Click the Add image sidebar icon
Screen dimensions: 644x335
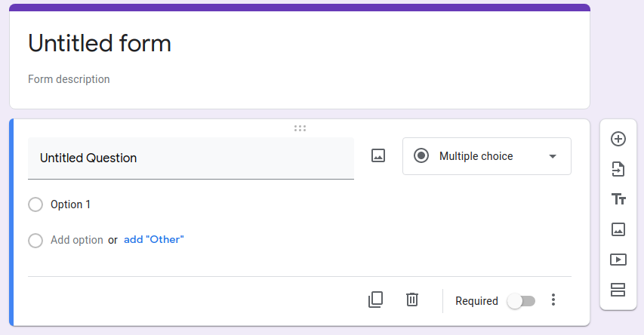(618, 229)
